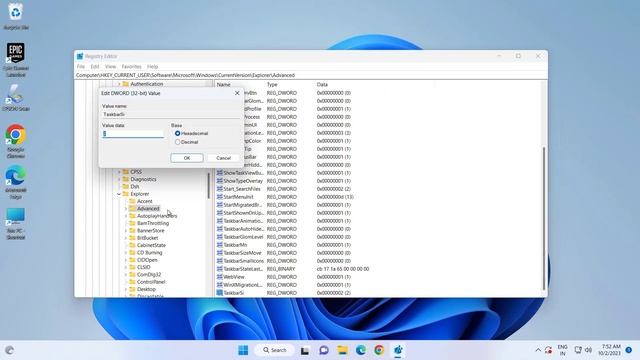Open the Edit menu in Registry Editor
The image size is (640, 360).
[95, 67]
